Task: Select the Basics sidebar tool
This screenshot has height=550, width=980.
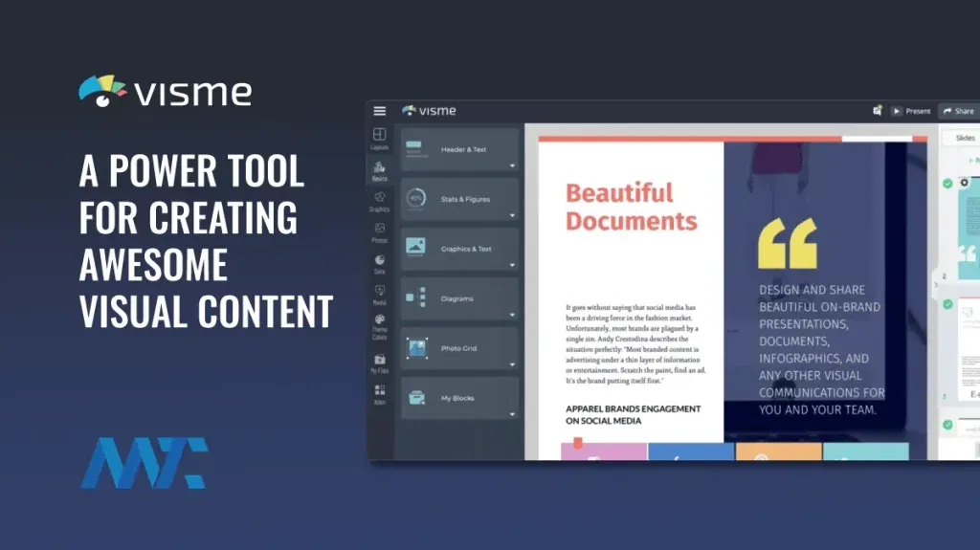Action: [x=379, y=170]
